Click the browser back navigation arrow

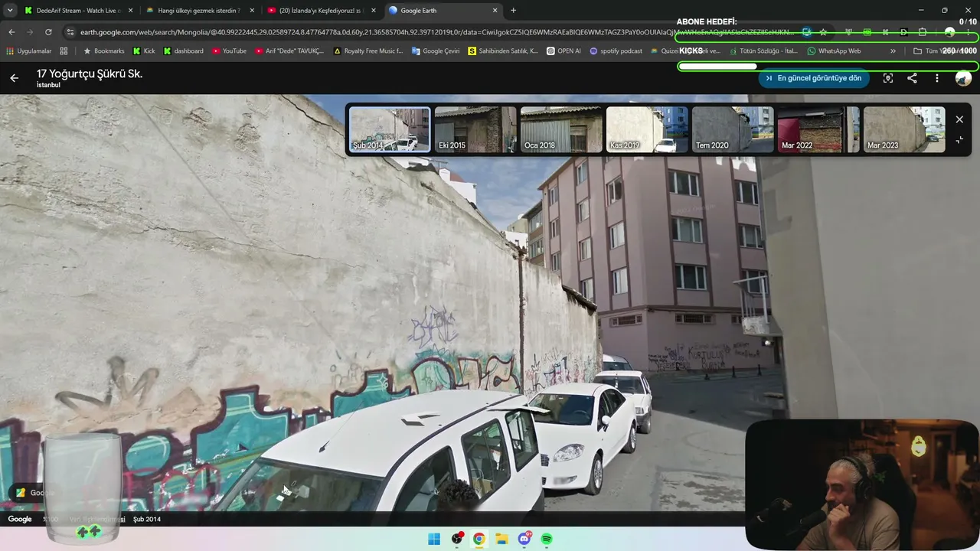pyautogui.click(x=11, y=32)
